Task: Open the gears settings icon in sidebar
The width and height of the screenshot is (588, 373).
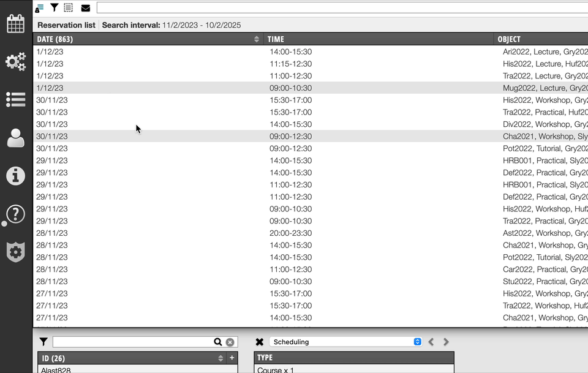Action: tap(15, 62)
